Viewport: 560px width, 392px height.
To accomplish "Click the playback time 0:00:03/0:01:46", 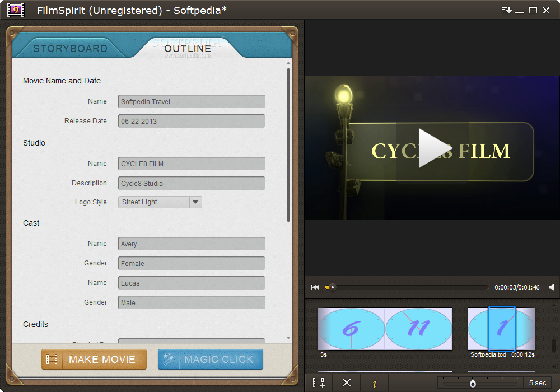I will tap(517, 287).
